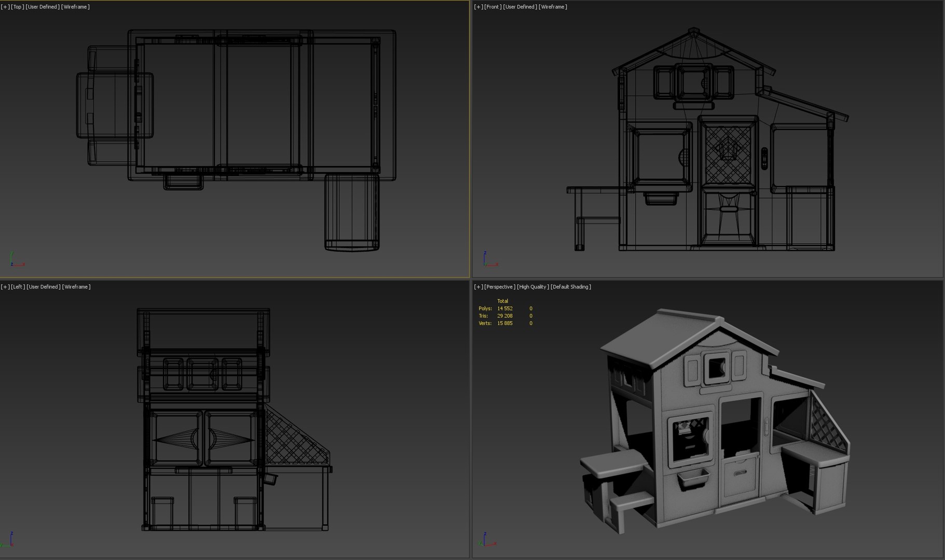Open [User Defined] menu in Front viewport

tap(520, 7)
